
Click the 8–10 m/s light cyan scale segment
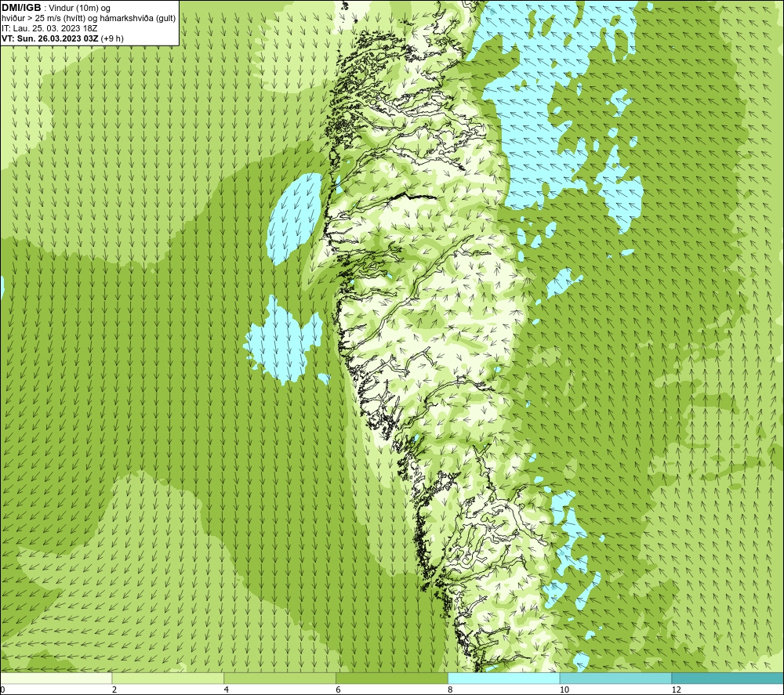504,679
